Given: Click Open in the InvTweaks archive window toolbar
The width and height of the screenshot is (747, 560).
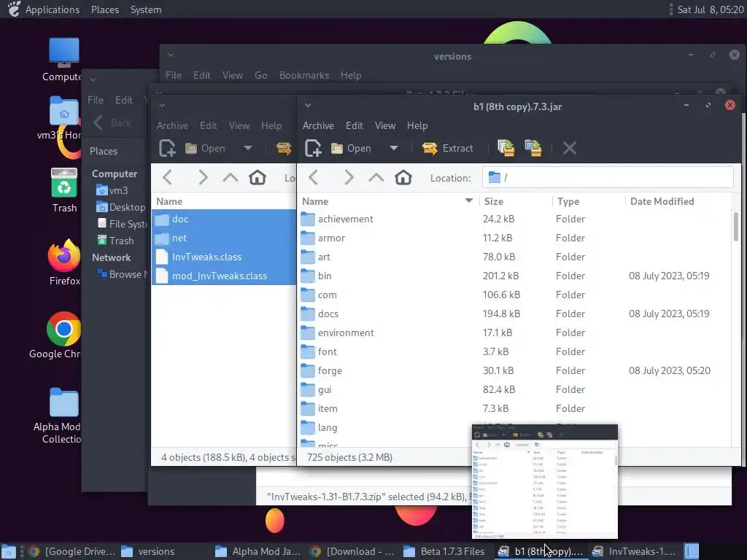Looking at the screenshot, I should tap(205, 148).
